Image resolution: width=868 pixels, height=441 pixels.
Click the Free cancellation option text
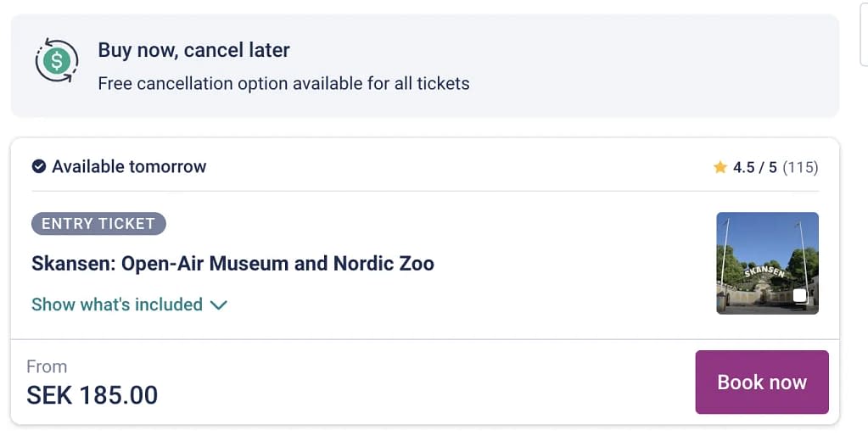click(283, 84)
